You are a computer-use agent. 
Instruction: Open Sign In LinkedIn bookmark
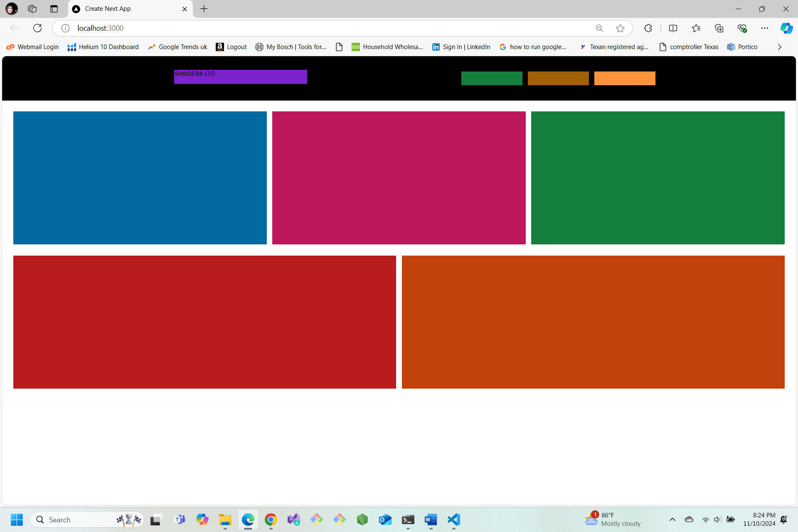461,47
